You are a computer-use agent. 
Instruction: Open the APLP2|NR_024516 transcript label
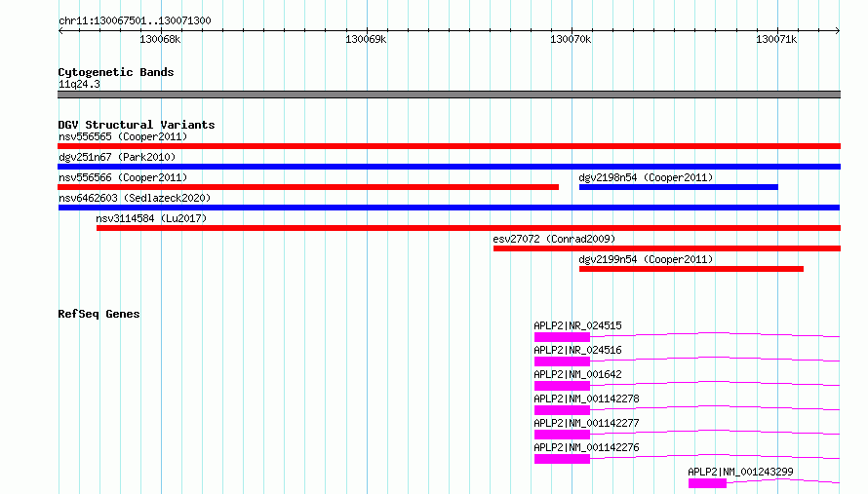(577, 350)
